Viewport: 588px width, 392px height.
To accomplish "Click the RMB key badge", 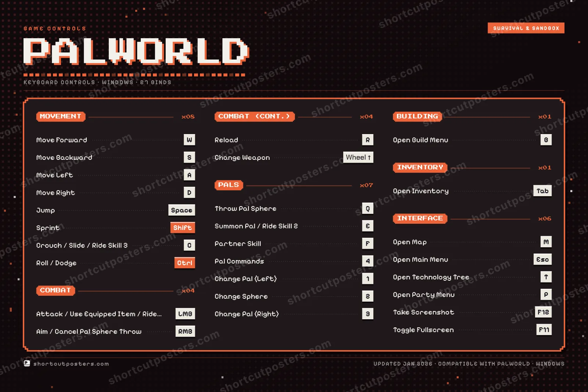I will coord(185,331).
